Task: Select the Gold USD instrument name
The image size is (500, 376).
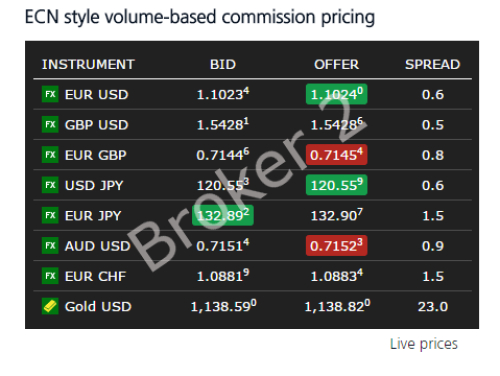Action: click(x=98, y=306)
